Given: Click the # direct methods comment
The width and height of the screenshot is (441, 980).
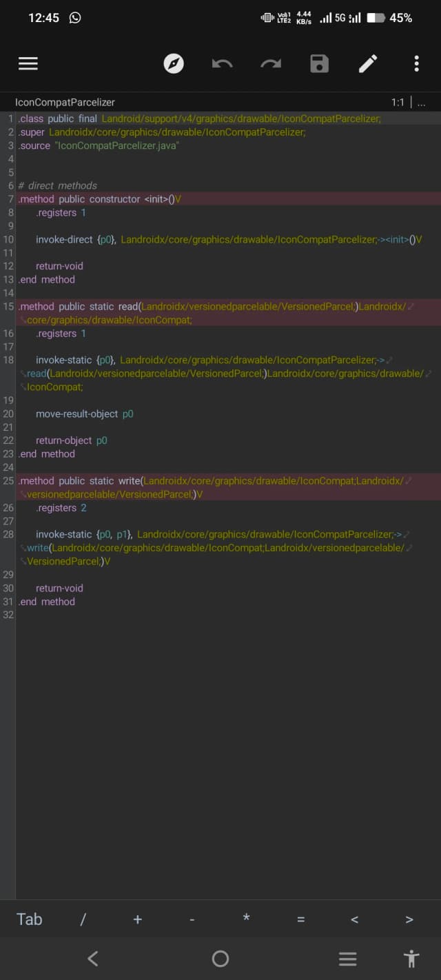Looking at the screenshot, I should [58, 185].
